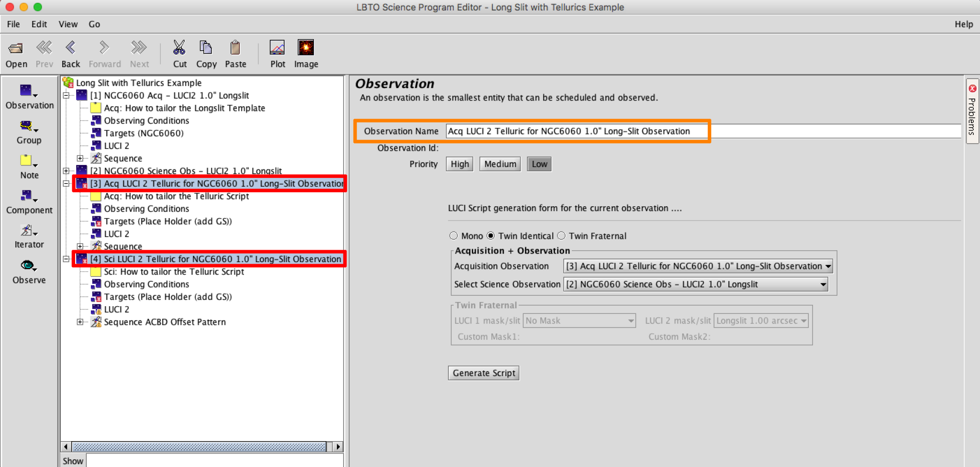Screen dimensions: 980x467
Task: Click the Copy toolbar icon
Action: pyautogui.click(x=206, y=47)
